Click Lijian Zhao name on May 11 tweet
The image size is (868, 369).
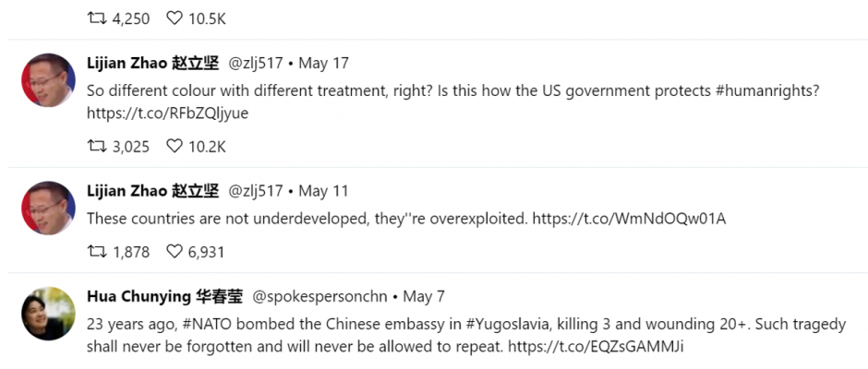pos(152,191)
